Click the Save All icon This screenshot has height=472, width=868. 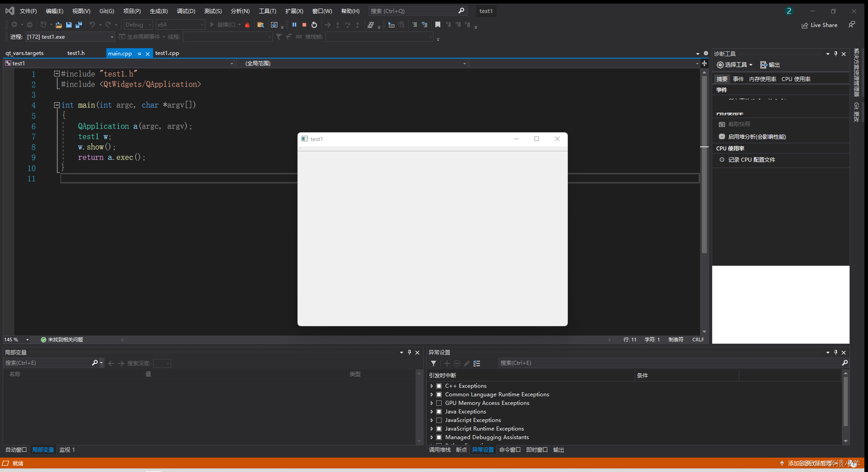click(79, 25)
